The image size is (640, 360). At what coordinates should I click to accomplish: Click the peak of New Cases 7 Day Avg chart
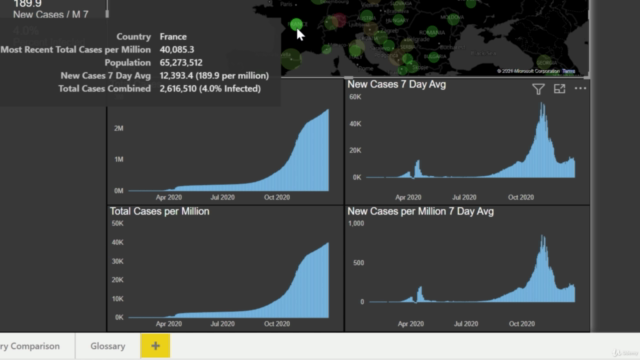tap(542, 104)
